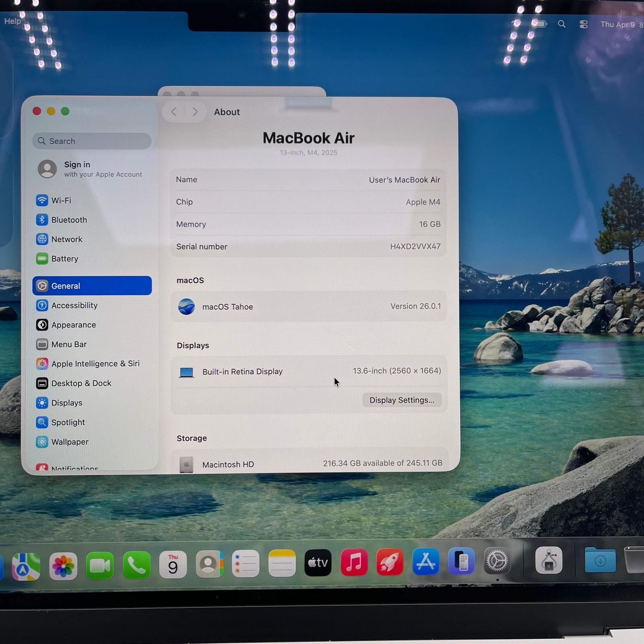Open Menu Bar settings

(x=92, y=344)
